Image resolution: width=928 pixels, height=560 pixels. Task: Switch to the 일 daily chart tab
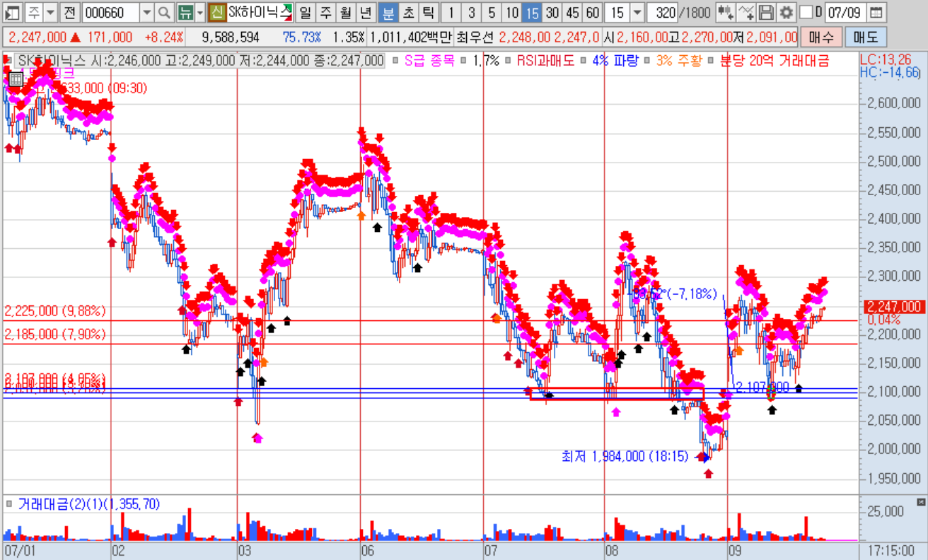304,12
